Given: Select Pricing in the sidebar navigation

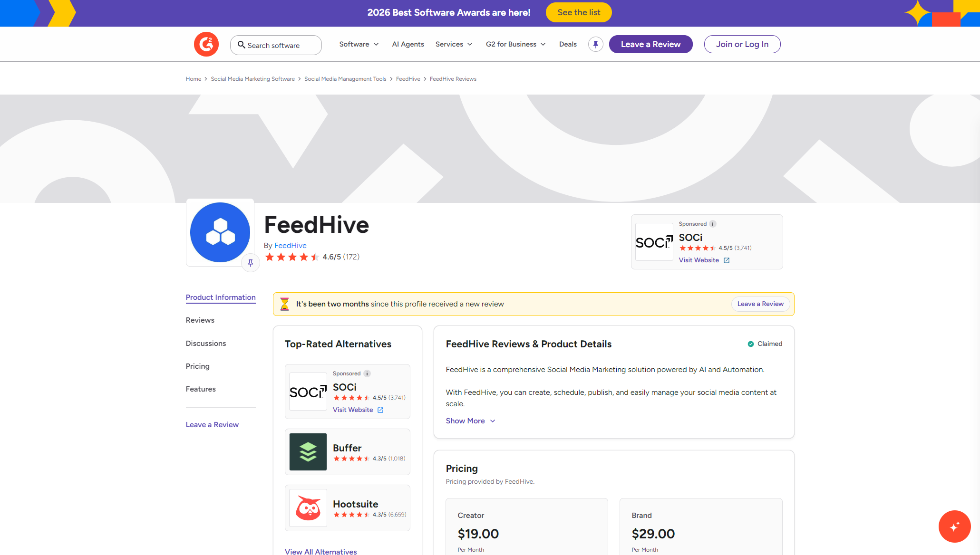Looking at the screenshot, I should coord(197,366).
